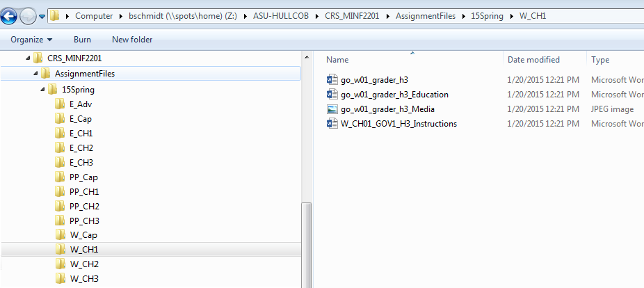Open the recent locations dropdown arrow
The width and height of the screenshot is (644, 288).
pyautogui.click(x=42, y=15)
